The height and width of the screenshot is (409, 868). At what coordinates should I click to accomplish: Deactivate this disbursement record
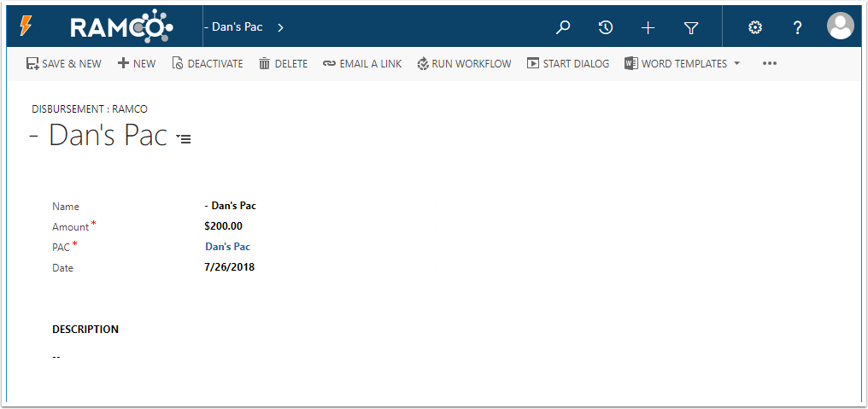(x=208, y=64)
